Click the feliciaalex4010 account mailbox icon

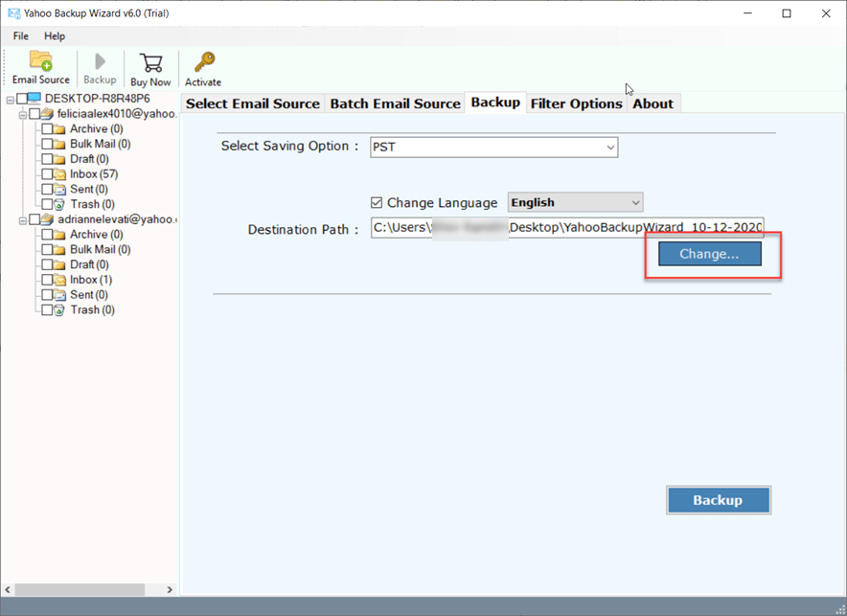(x=48, y=113)
